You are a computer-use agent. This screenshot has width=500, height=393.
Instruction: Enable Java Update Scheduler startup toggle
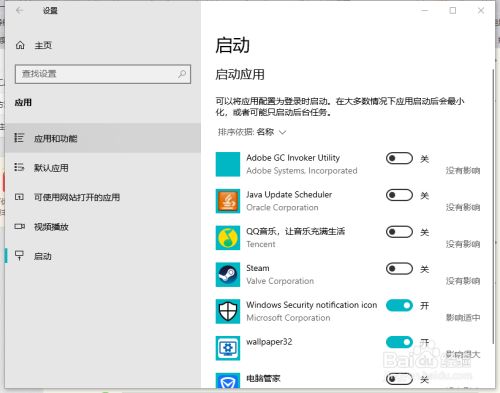tap(399, 195)
